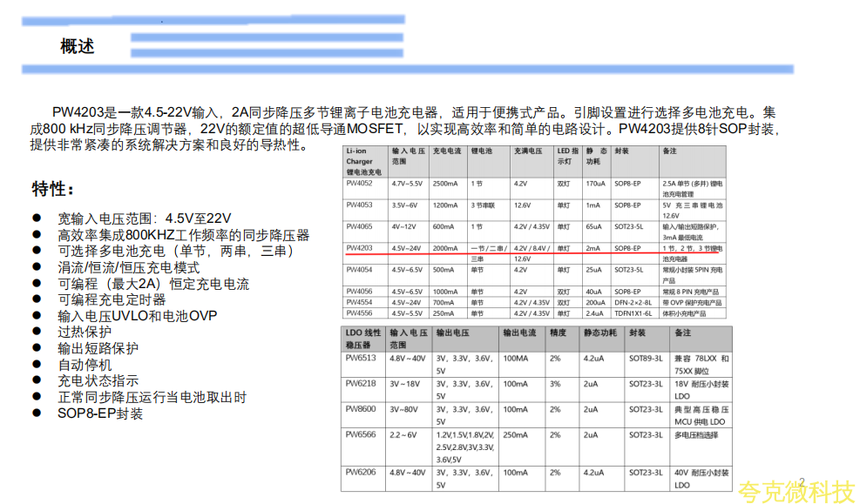Click the 2500mA charging current cell
This screenshot has height=504, width=860.
(445, 184)
